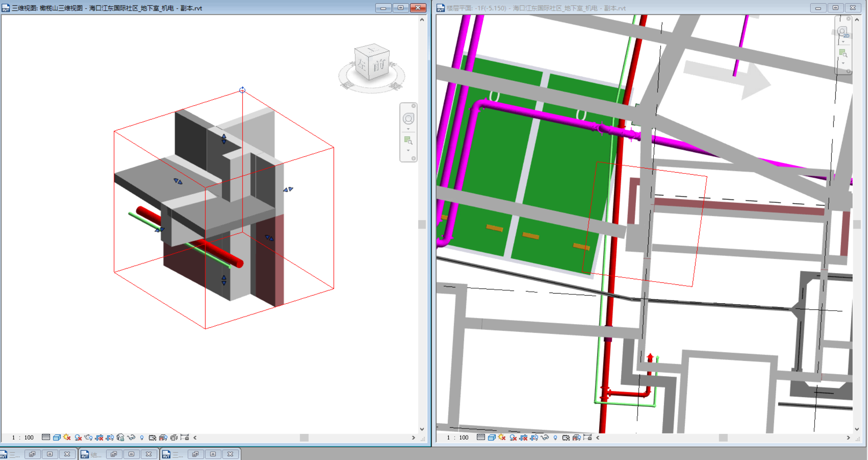
Task: Click floor plan horizontal scrollbar thumb
Action: point(723,438)
